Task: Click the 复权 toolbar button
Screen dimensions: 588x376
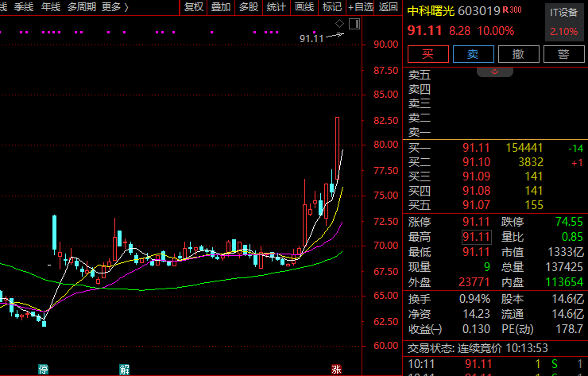Action: click(x=194, y=7)
